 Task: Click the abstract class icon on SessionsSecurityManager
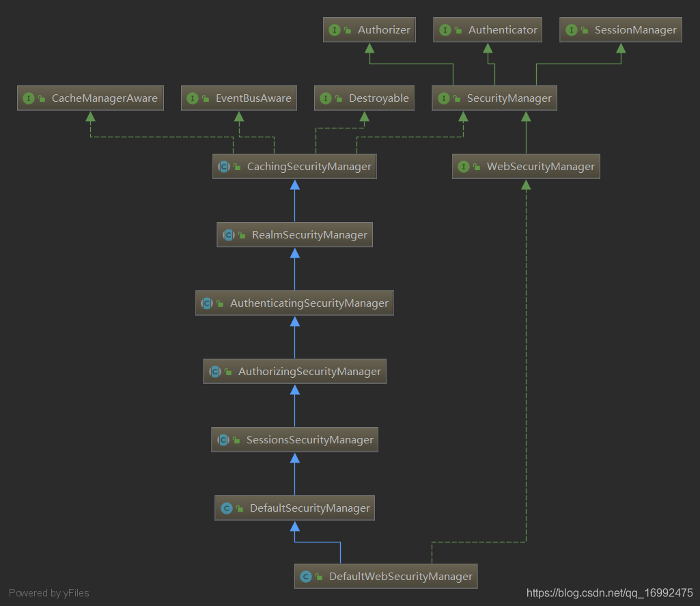223,440
